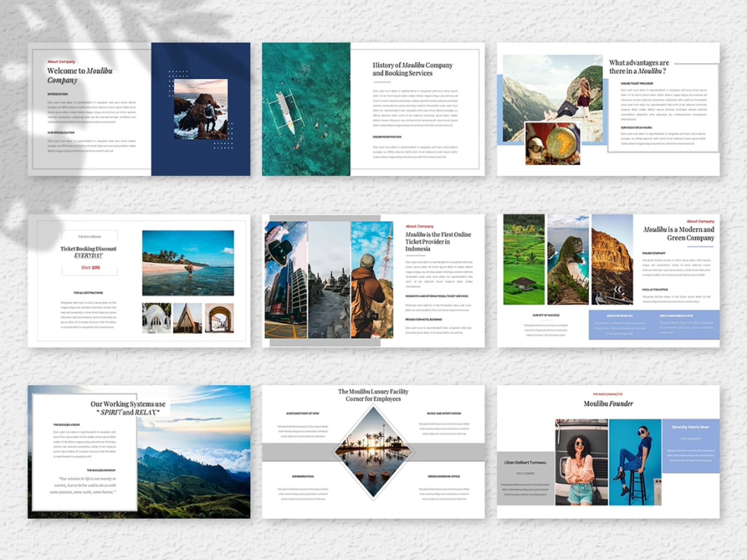Open the Ticket Booking Discount slide
Screen dimensions: 747x560
click(x=139, y=281)
